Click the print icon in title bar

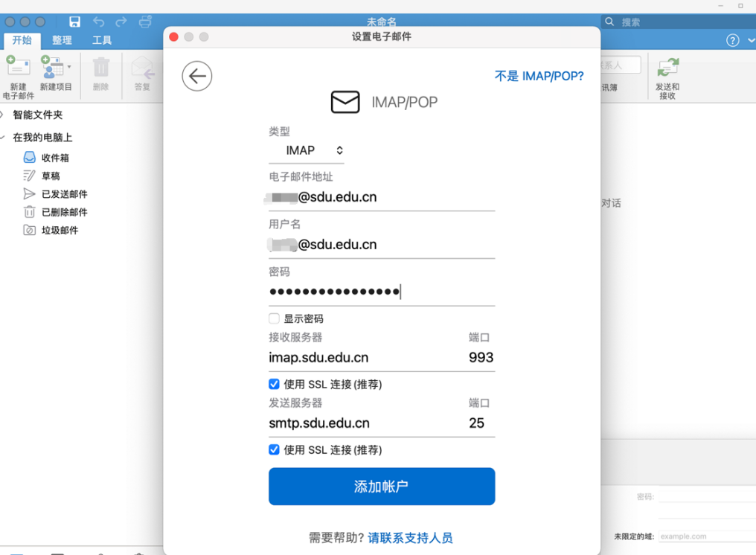(x=145, y=22)
